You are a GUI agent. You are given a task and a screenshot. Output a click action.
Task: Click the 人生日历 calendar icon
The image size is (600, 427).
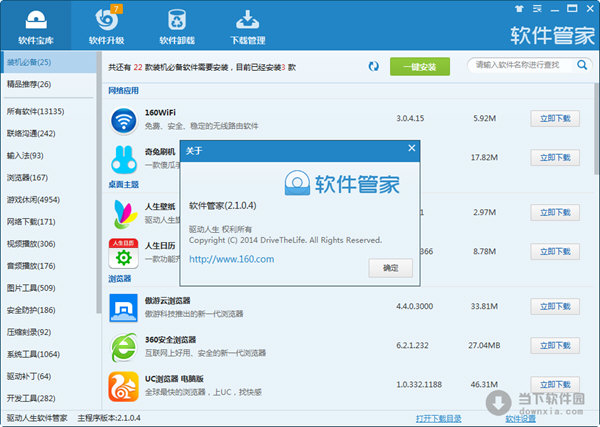(x=123, y=253)
